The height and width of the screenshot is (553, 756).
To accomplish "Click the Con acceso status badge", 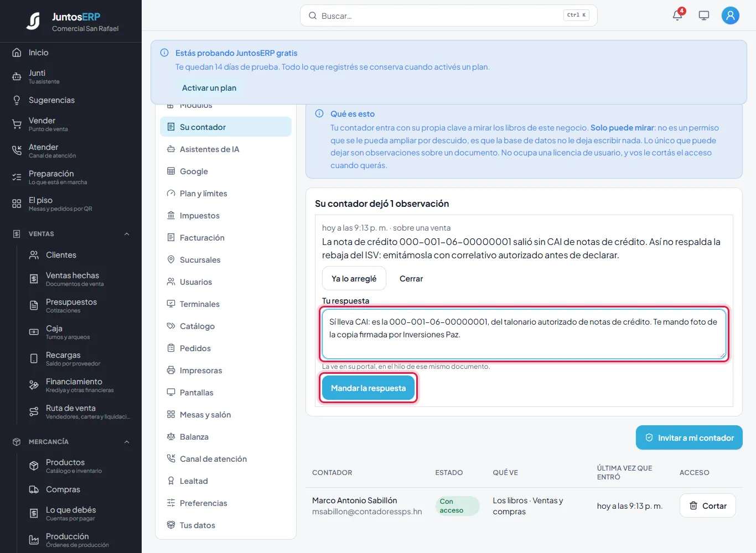I will [x=457, y=506].
